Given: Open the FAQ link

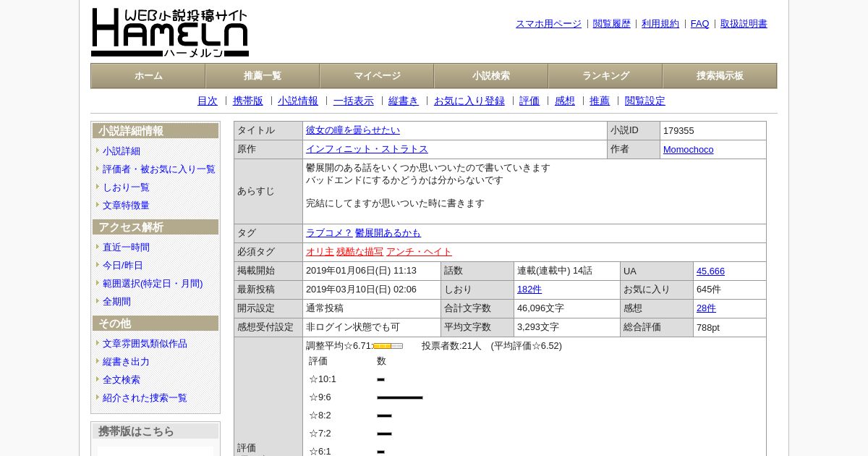Looking at the screenshot, I should coord(700,24).
